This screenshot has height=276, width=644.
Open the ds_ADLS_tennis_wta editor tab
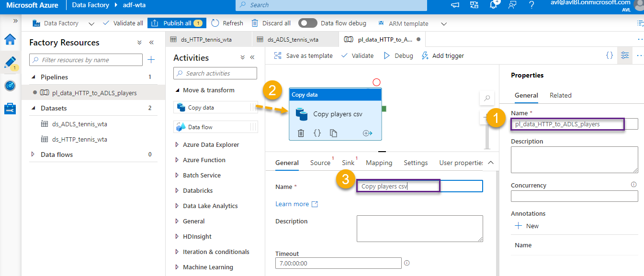pyautogui.click(x=293, y=40)
